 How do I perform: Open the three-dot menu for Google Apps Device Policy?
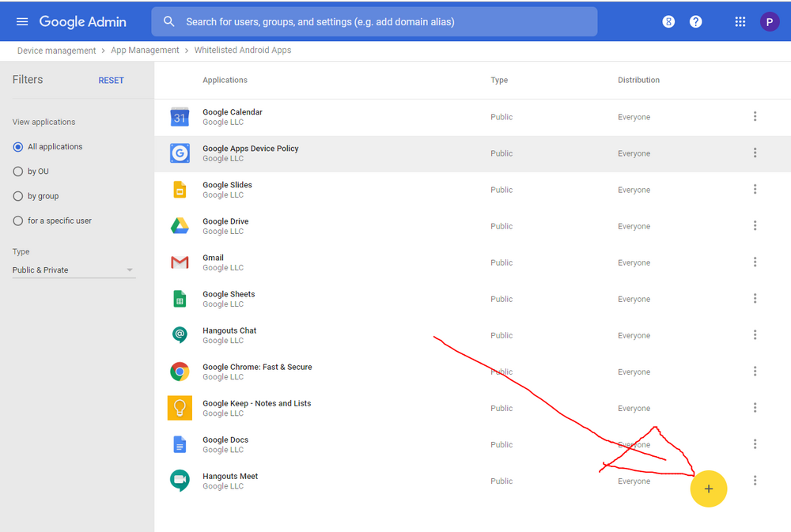coord(755,153)
